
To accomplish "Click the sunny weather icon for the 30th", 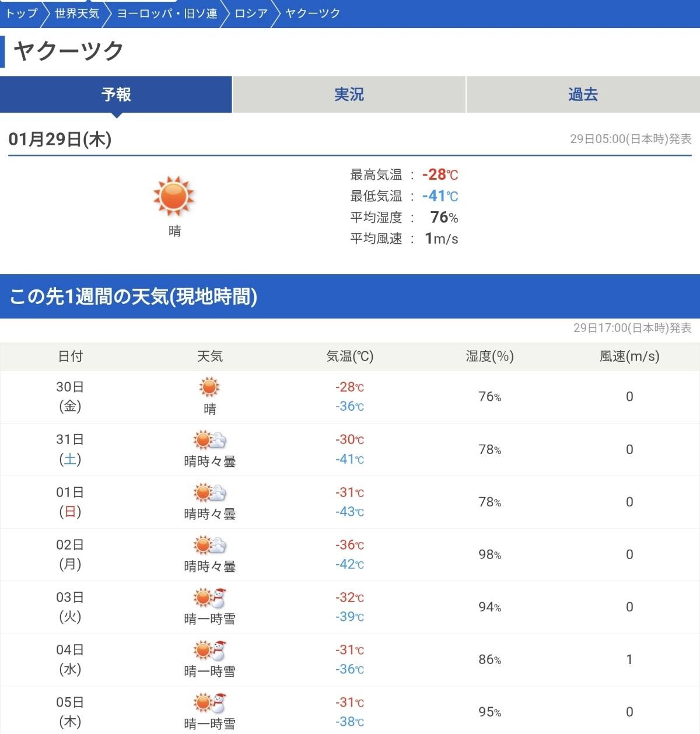I will coord(209,387).
